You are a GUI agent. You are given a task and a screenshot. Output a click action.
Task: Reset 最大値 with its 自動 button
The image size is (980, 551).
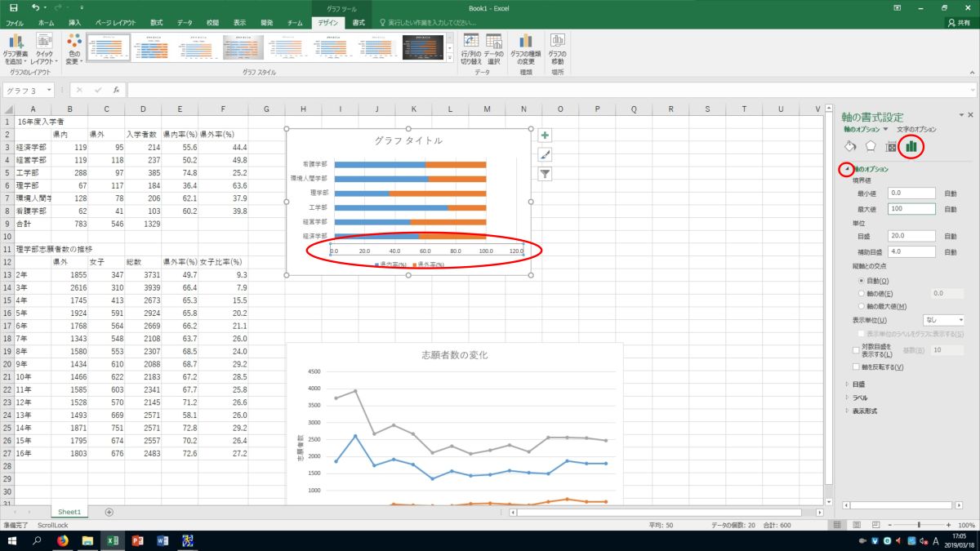pyautogui.click(x=951, y=209)
